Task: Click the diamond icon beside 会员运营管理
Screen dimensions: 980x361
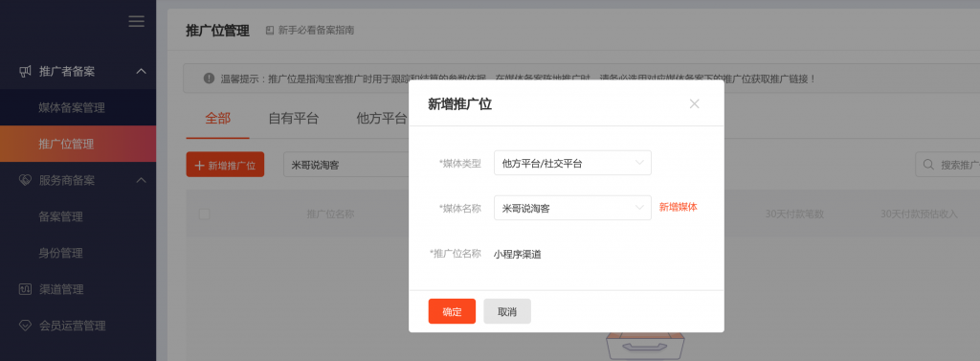Action: pos(24,326)
